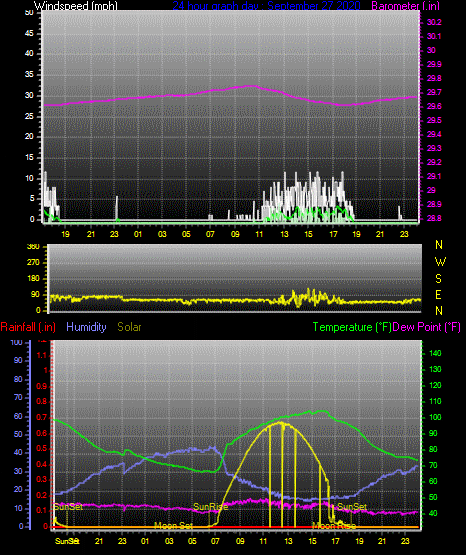Click the 270 wind direction axis value

[33, 263]
